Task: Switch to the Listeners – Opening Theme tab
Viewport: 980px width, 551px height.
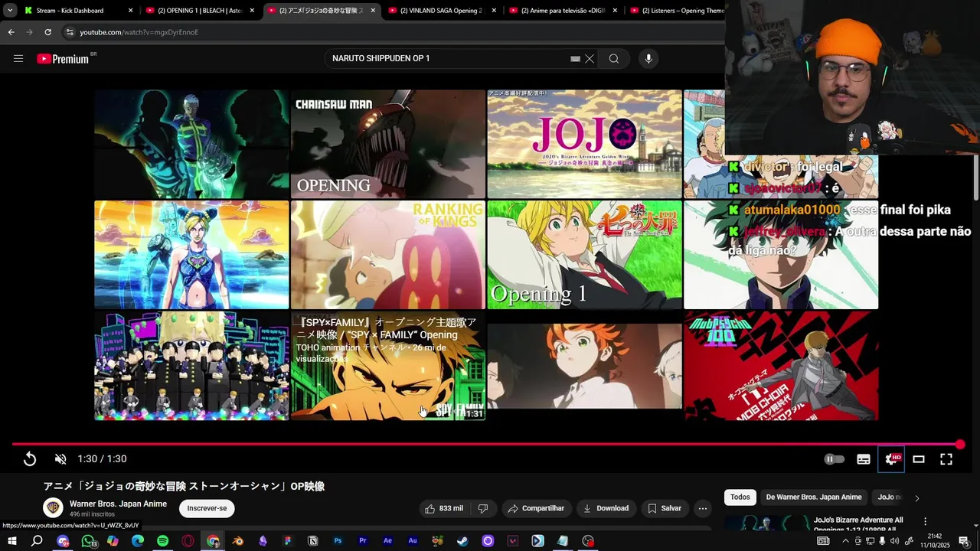Action: click(x=678, y=11)
